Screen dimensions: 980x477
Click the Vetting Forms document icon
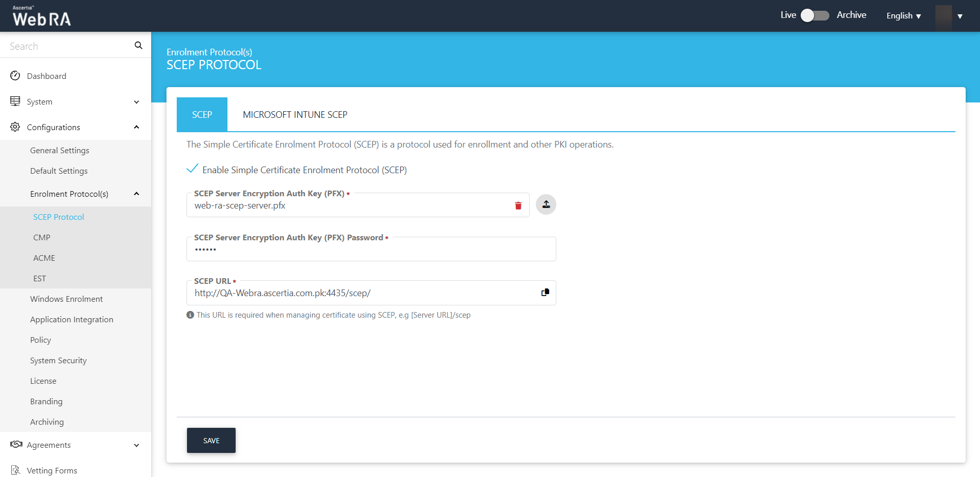[15, 470]
